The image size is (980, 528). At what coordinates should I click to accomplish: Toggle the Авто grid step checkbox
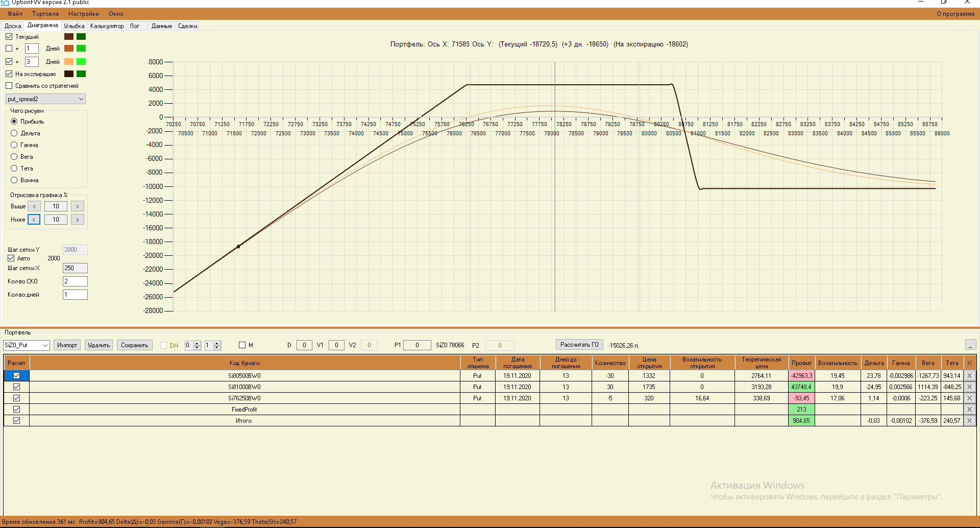click(11, 258)
